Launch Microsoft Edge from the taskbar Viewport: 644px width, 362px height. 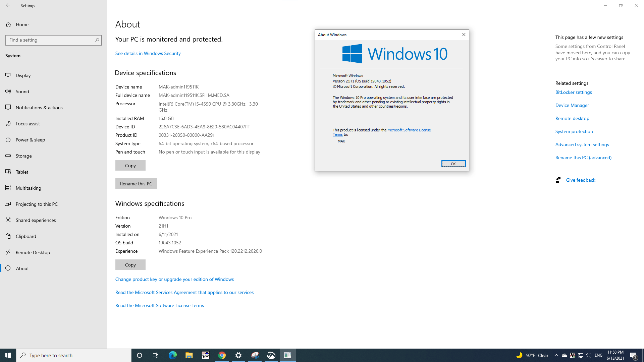[x=173, y=355]
